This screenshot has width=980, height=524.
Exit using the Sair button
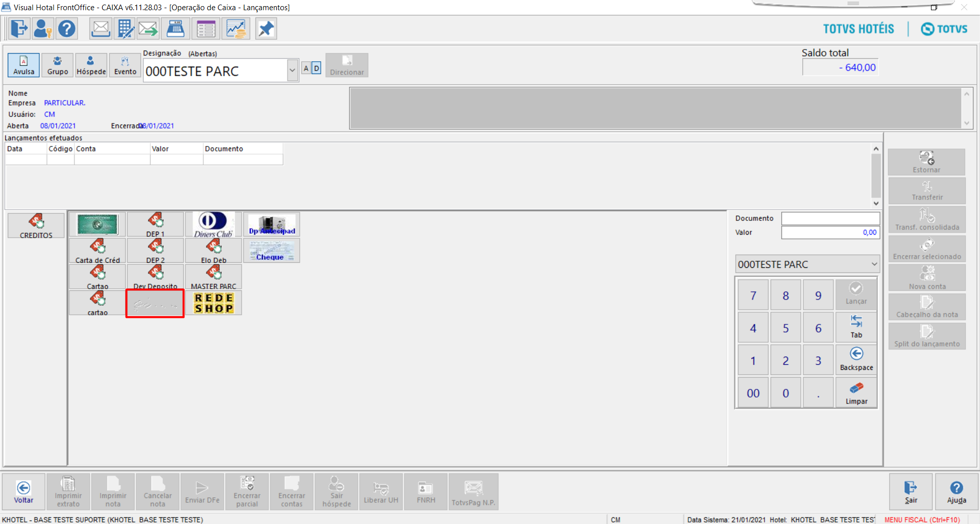tap(911, 492)
